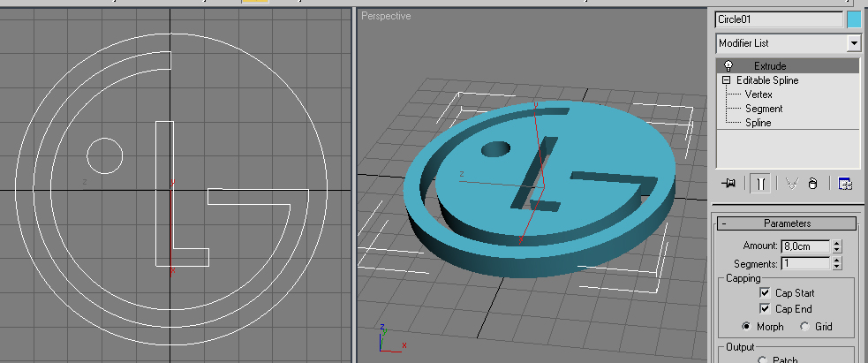Open Configure Modifier Sets icon
This screenshot has width=868, height=363.
845,184
